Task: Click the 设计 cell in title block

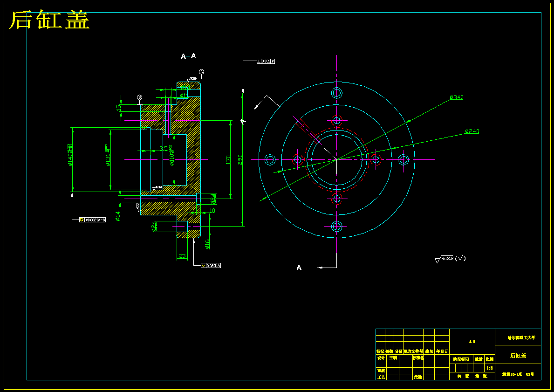Action: [x=381, y=358]
